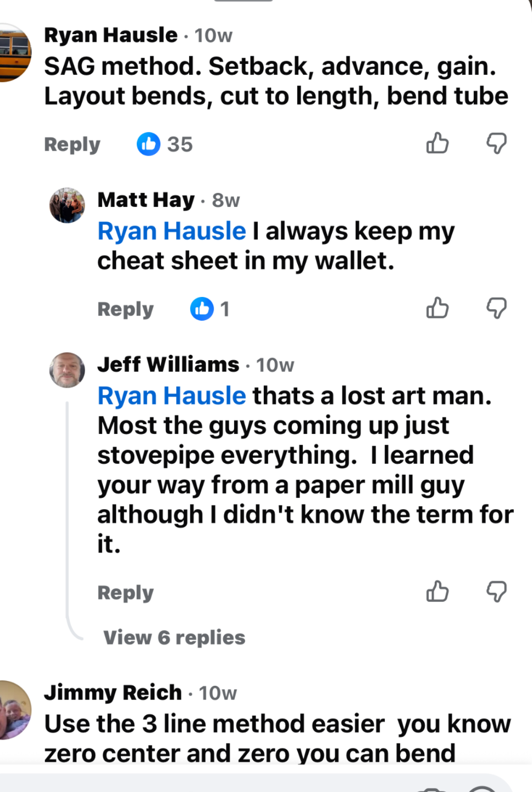Viewport: 532px width, 792px height.
Task: Like Ryan Hausle's SAG method comment
Action: tap(437, 143)
